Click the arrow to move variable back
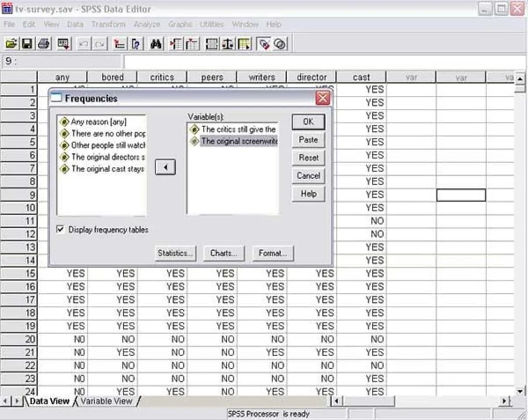Image resolution: width=528 pixels, height=420 pixels. (165, 167)
